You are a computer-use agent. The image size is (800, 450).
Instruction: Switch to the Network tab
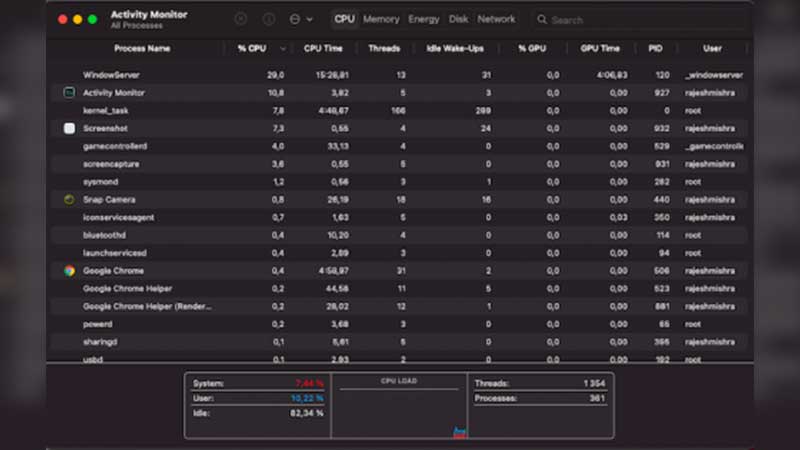496,19
